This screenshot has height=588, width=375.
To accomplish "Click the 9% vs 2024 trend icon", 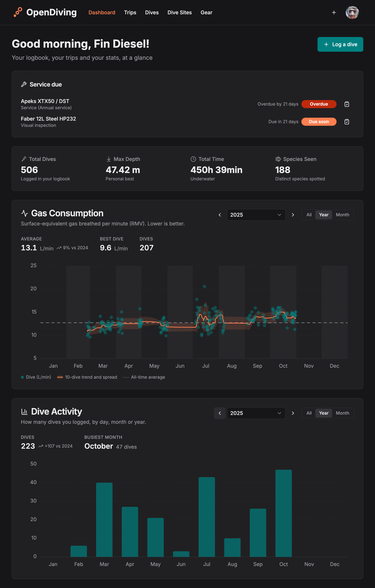I will coord(59,248).
